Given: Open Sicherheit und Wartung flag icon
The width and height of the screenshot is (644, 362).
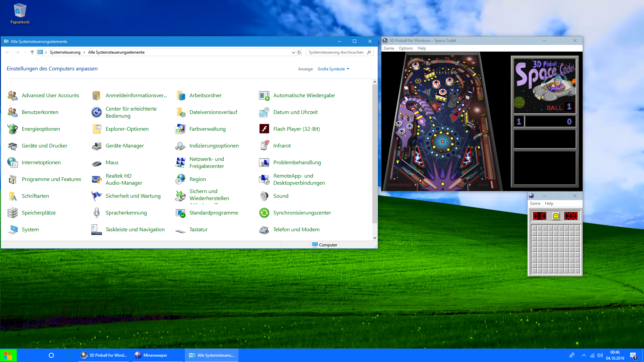Looking at the screenshot, I should click(97, 196).
